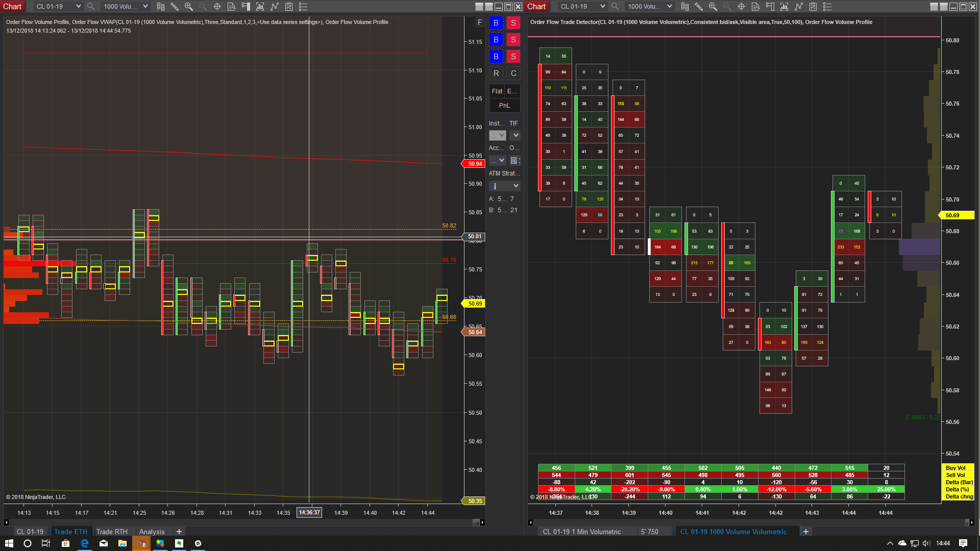Switch to the Trade RTH tab
This screenshot has width=980, height=551.
112,532
